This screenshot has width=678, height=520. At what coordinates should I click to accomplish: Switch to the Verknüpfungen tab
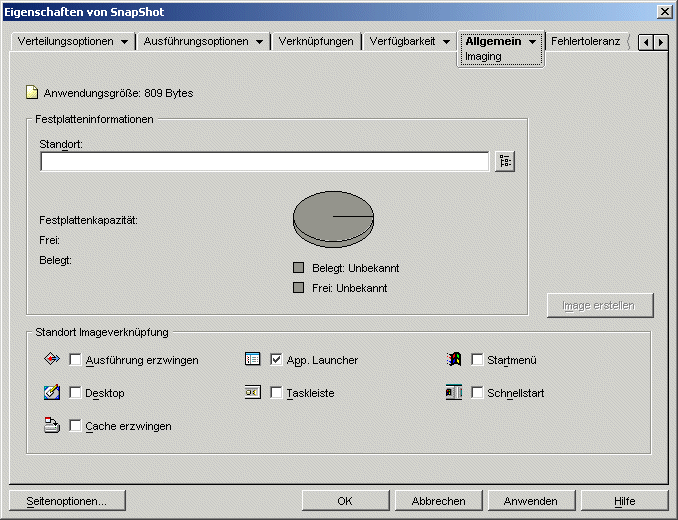(316, 42)
